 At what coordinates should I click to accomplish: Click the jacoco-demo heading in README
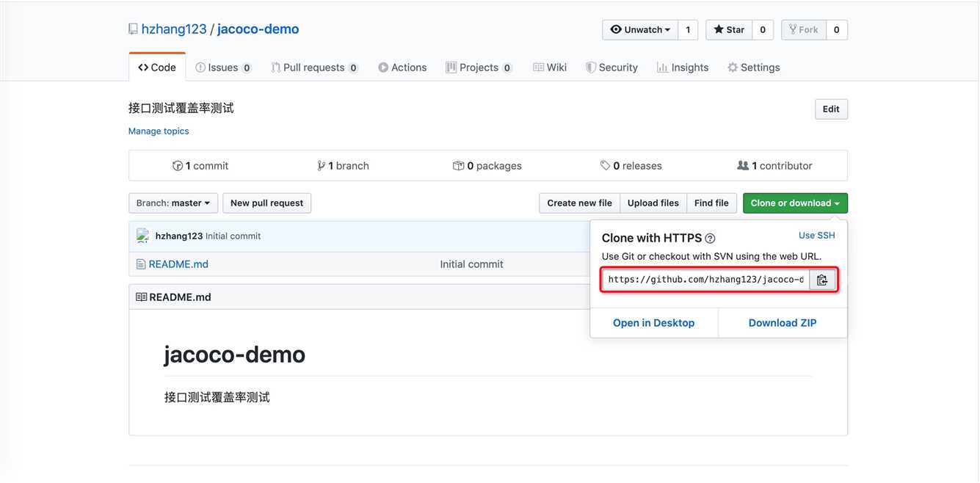(235, 355)
